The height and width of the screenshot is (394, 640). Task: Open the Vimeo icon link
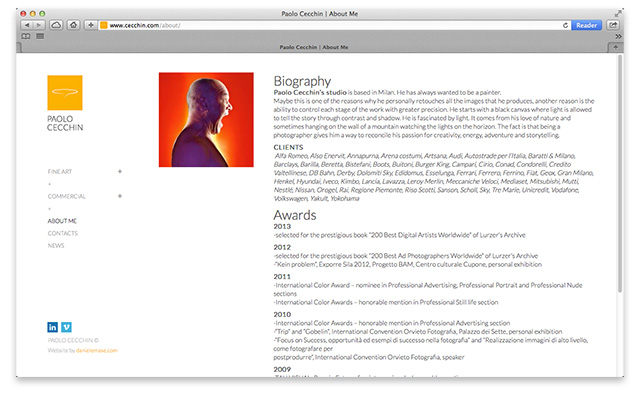[x=67, y=327]
